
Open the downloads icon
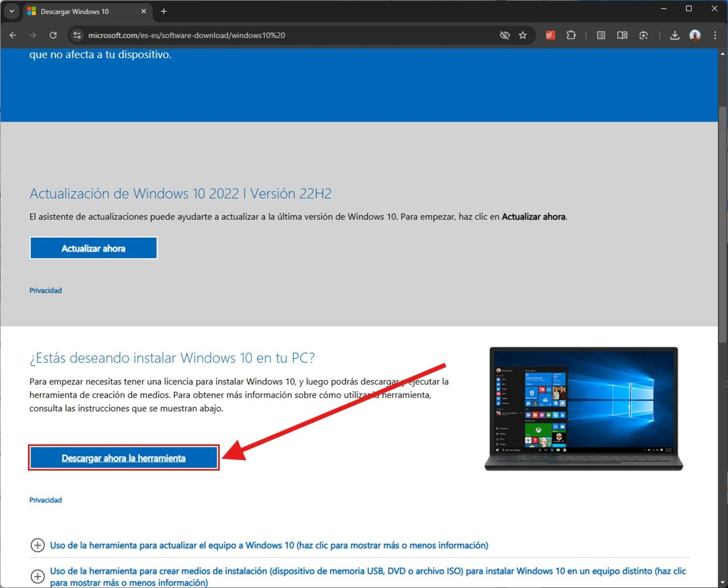[674, 35]
